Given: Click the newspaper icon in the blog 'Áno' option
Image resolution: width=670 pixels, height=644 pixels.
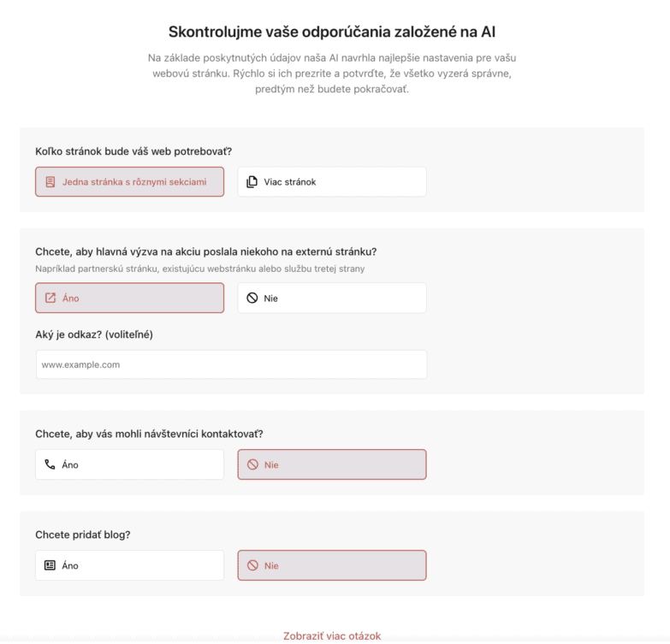Looking at the screenshot, I should pyautogui.click(x=50, y=565).
